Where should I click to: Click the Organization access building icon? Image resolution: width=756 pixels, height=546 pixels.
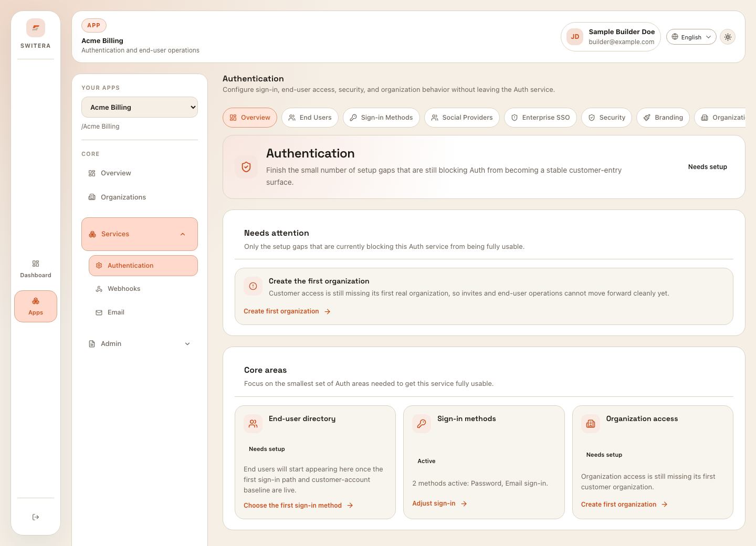(x=591, y=424)
